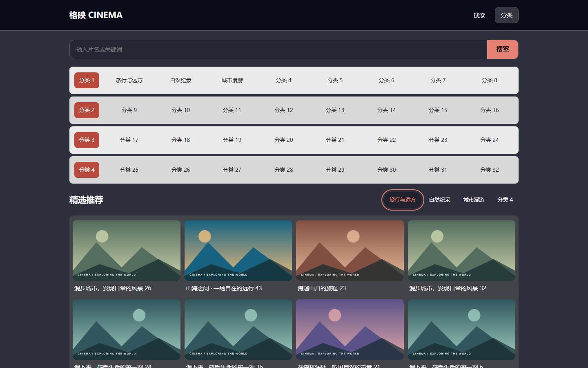This screenshot has height=368, width=588.
Task: Open the purple mountain poster thumbnail
Action: [x=350, y=330]
